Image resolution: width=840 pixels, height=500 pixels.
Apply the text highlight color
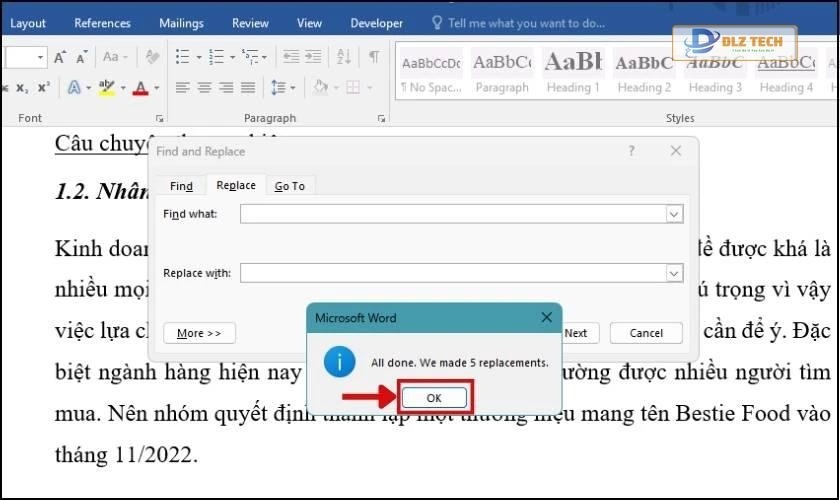pos(108,88)
